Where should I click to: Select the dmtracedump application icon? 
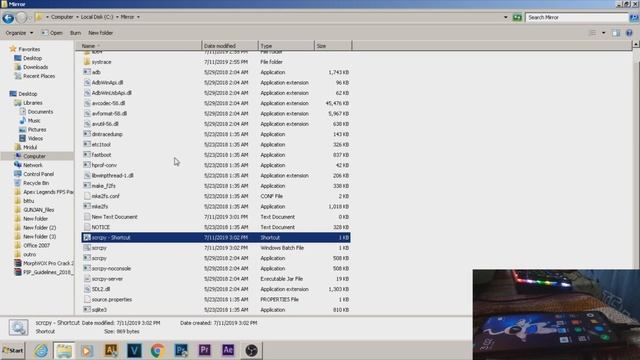click(x=87, y=134)
